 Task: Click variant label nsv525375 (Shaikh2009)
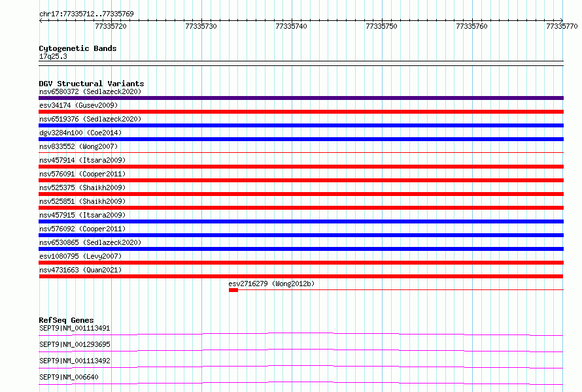[x=82, y=188]
